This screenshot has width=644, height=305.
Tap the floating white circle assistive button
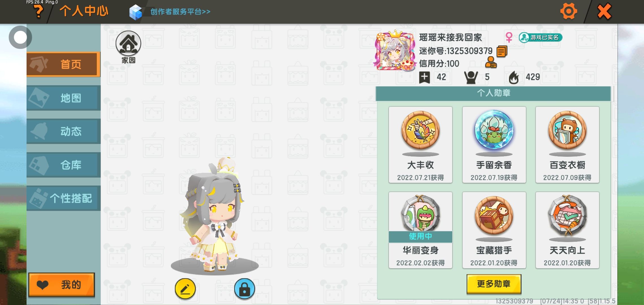tap(20, 37)
